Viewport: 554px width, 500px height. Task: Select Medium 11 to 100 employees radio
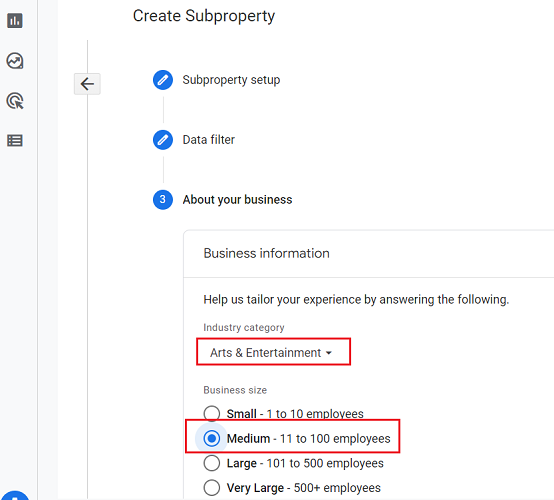click(212, 438)
